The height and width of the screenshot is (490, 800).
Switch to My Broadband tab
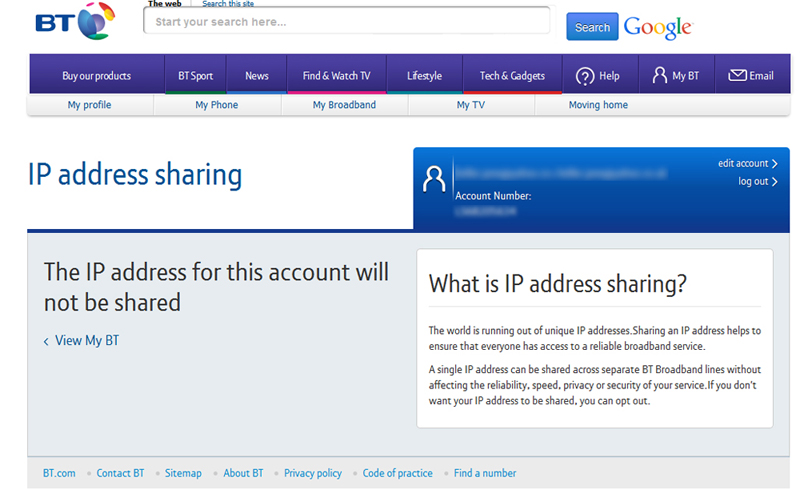(344, 105)
